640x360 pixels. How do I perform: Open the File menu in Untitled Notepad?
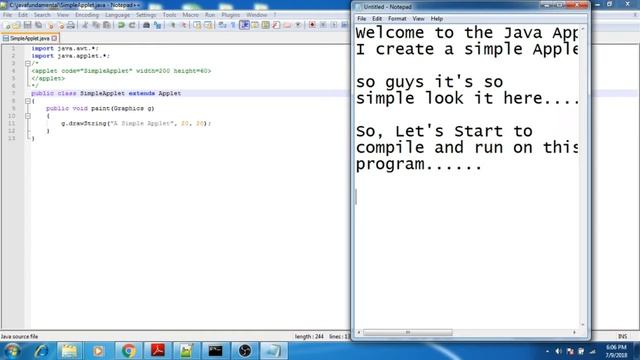362,19
